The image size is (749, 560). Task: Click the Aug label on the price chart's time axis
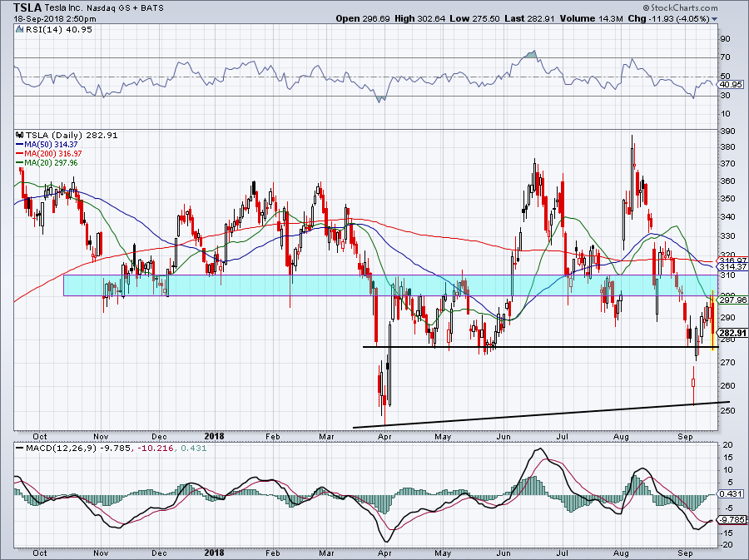tap(621, 437)
